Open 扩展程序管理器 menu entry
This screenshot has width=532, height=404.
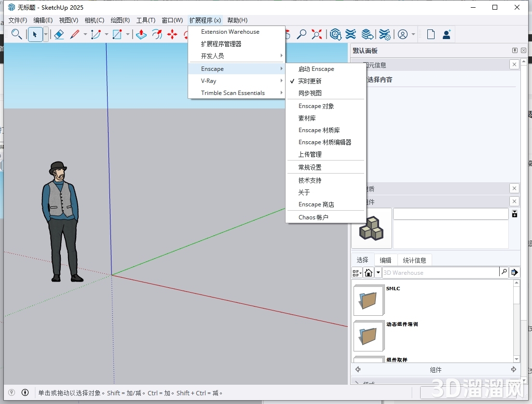pos(236,44)
